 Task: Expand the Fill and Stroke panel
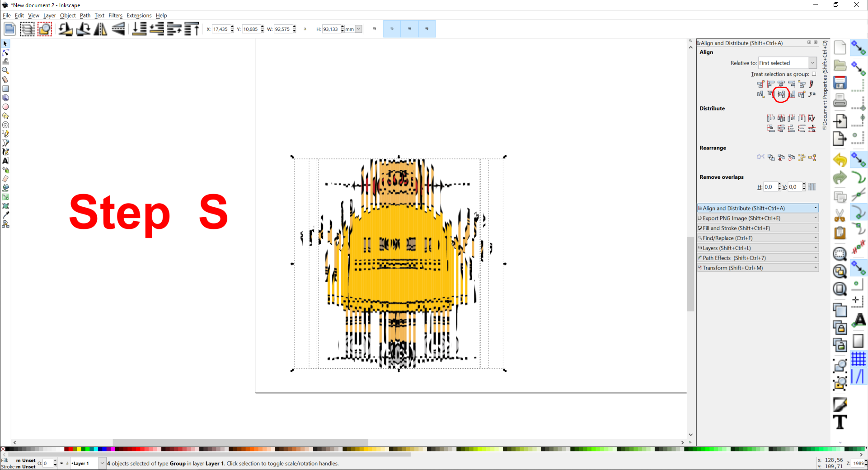pyautogui.click(x=758, y=228)
